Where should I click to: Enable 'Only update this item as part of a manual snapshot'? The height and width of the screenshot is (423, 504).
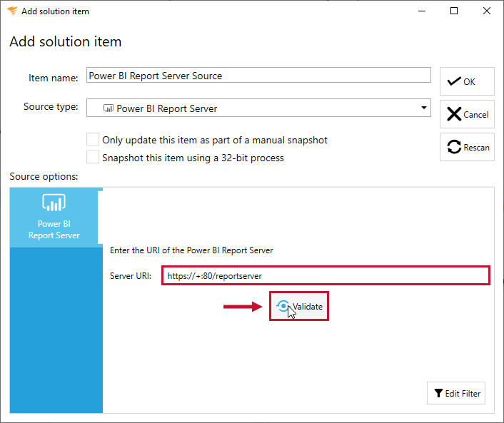pyautogui.click(x=93, y=140)
